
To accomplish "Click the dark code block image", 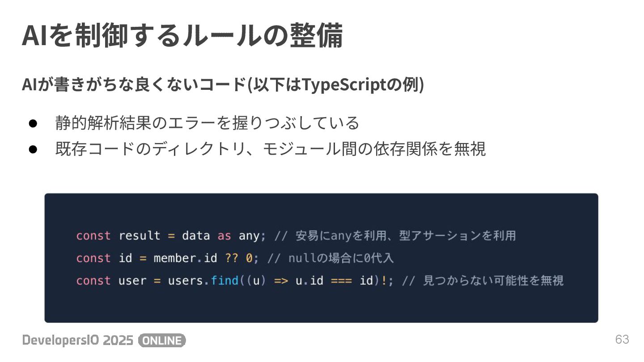I will tap(321, 258).
